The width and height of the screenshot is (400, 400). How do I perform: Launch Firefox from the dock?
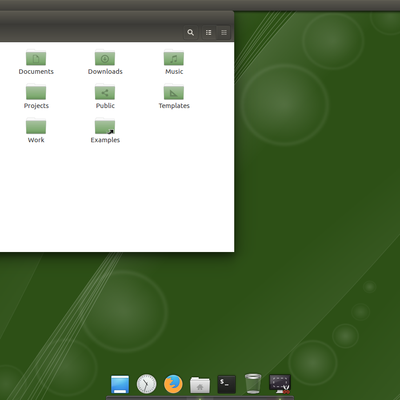(x=173, y=384)
